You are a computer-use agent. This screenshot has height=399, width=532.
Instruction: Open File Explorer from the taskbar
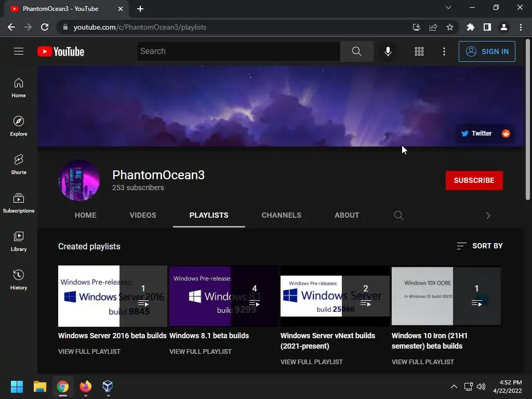39,387
